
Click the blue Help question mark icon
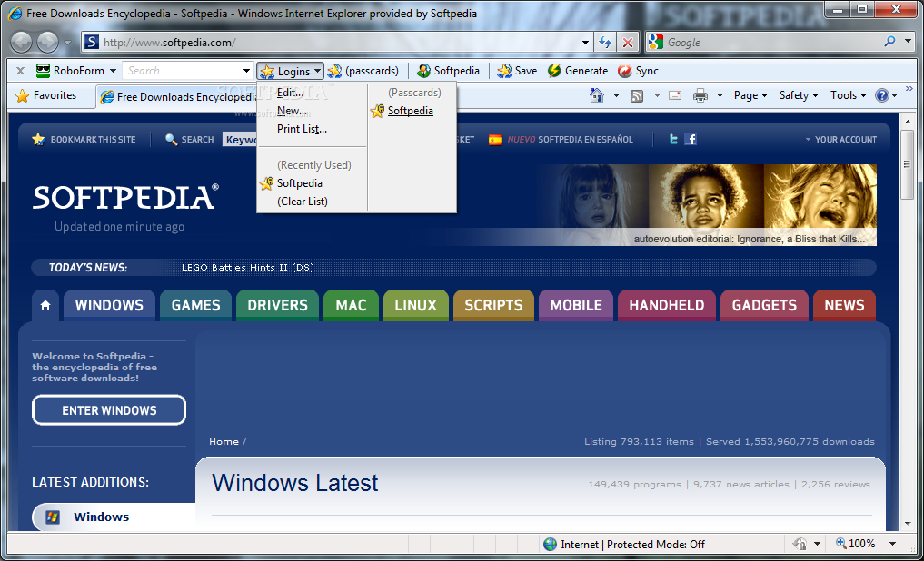[x=882, y=95]
